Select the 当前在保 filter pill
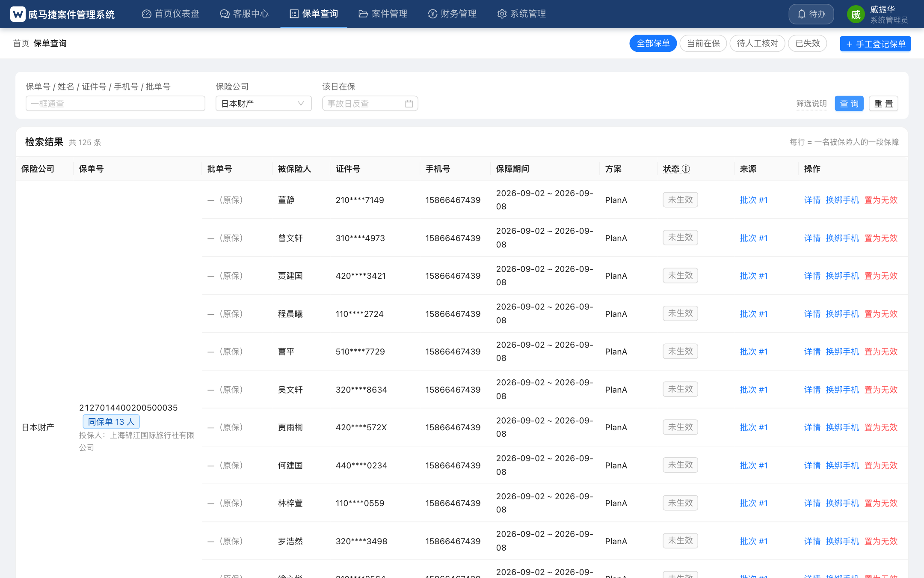Image resolution: width=924 pixels, height=578 pixels. coord(703,43)
